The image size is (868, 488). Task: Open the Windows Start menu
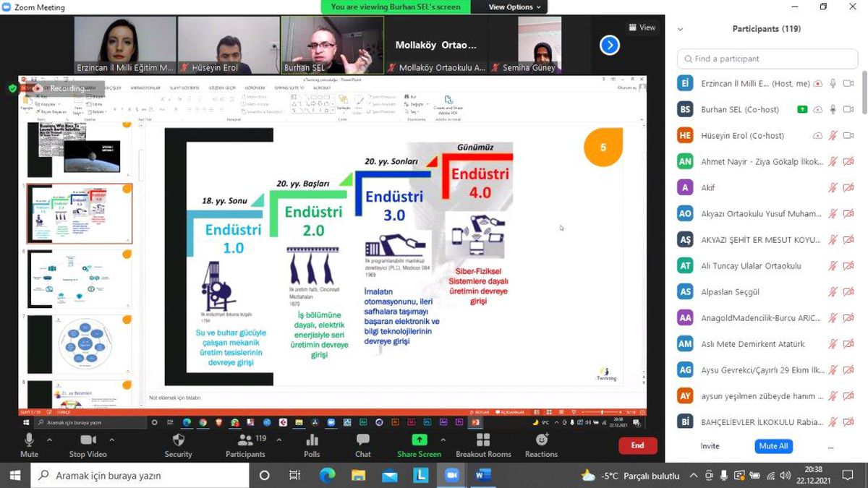tap(15, 475)
